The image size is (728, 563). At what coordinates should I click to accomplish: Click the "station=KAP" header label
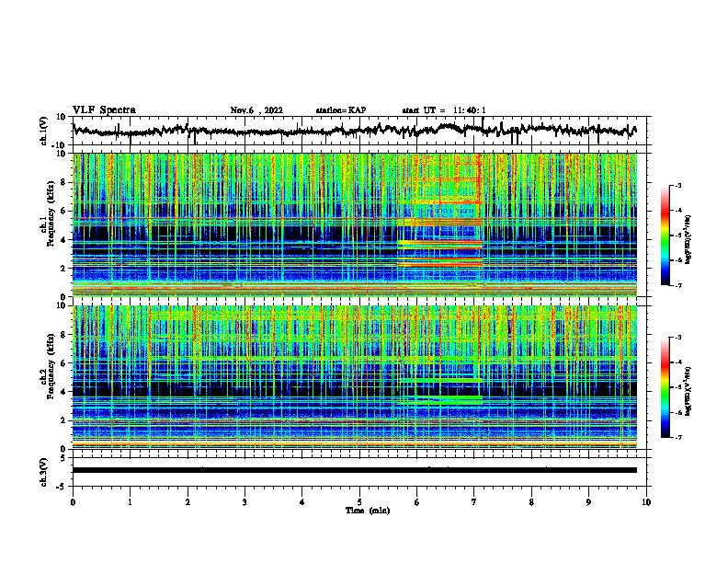pyautogui.click(x=341, y=110)
